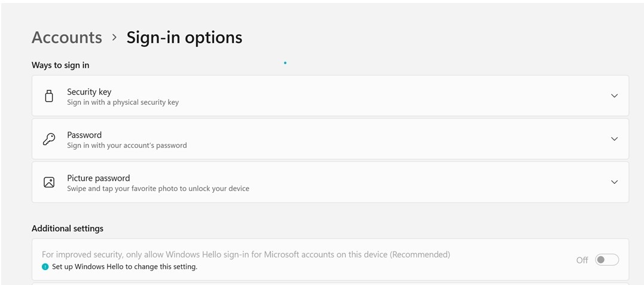Expand the Security key section chevron
This screenshot has width=644, height=285.
coord(614,96)
